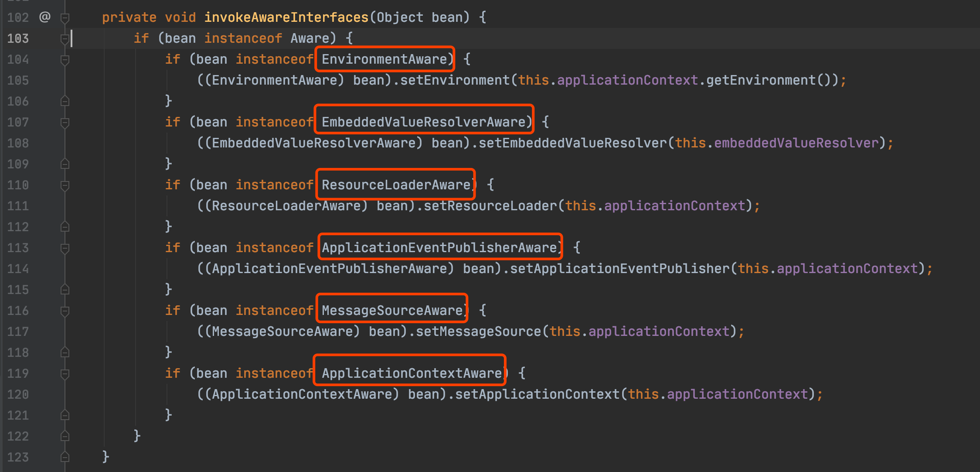This screenshot has height=472, width=980.
Task: Click the invokeAwareInterfaces method name
Action: (286, 17)
